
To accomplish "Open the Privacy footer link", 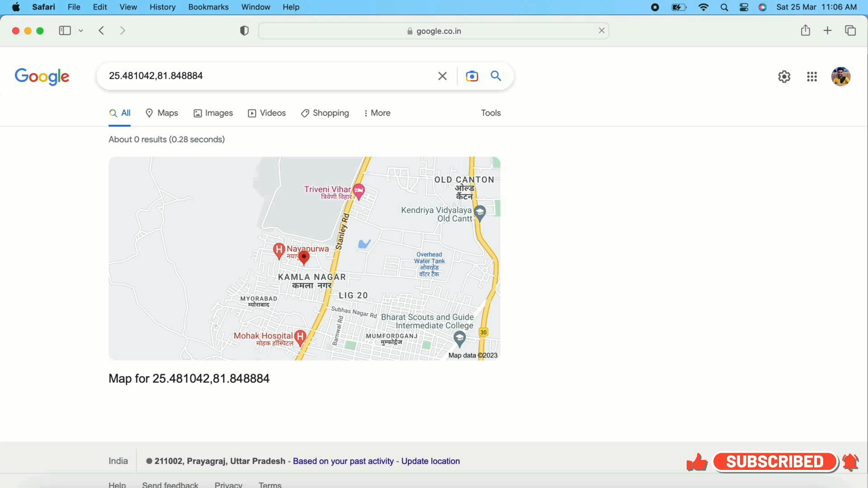I will [x=228, y=484].
